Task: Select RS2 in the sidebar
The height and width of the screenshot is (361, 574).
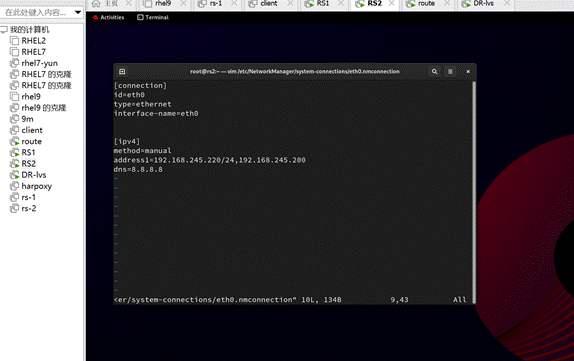Action: [x=29, y=164]
